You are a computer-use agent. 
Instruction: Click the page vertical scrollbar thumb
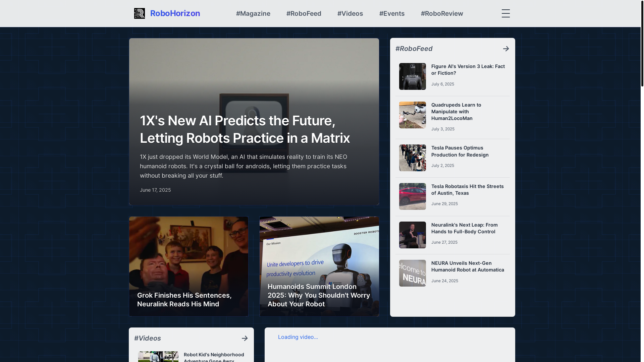pos(642,43)
